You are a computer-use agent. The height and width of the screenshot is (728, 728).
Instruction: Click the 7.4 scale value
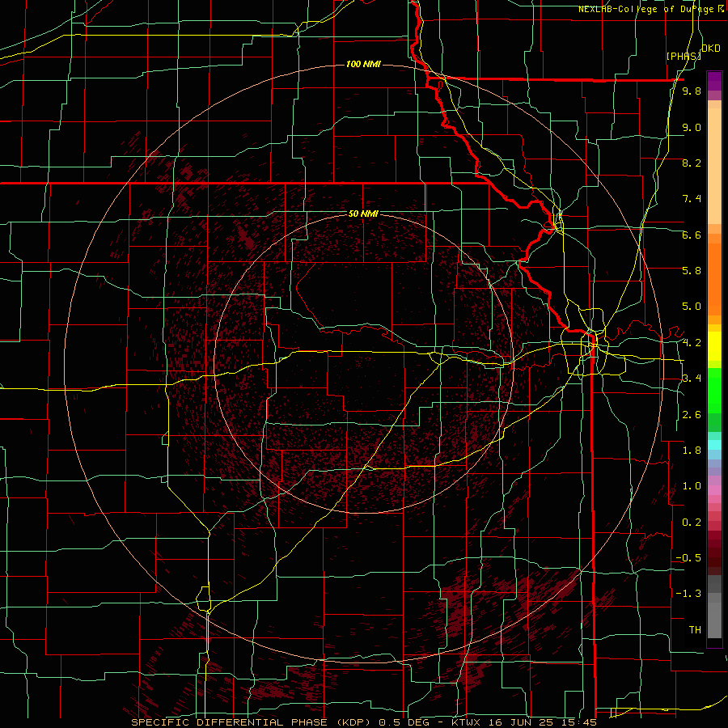(692, 199)
